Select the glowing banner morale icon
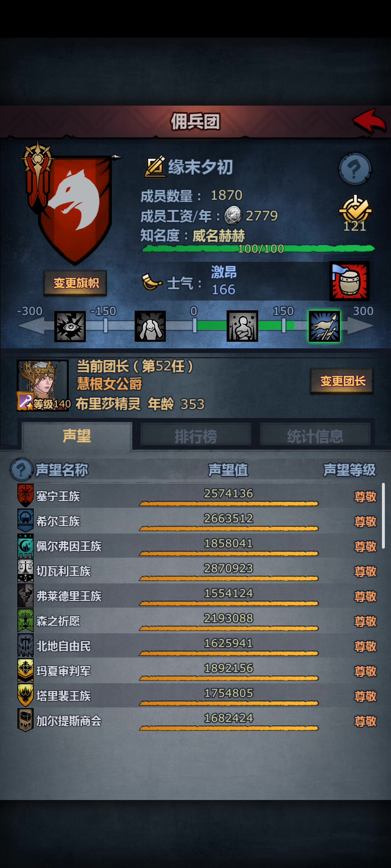Screen dimensions: 391x868 [x=324, y=326]
